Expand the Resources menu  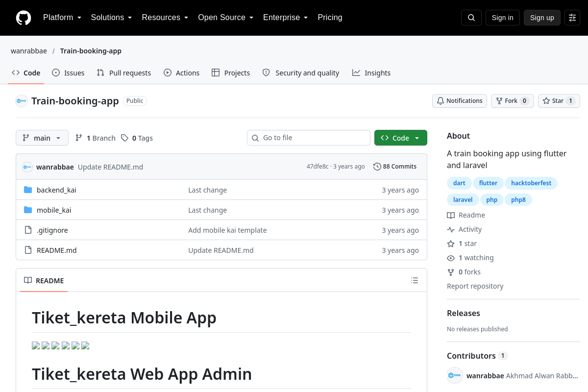coord(165,18)
